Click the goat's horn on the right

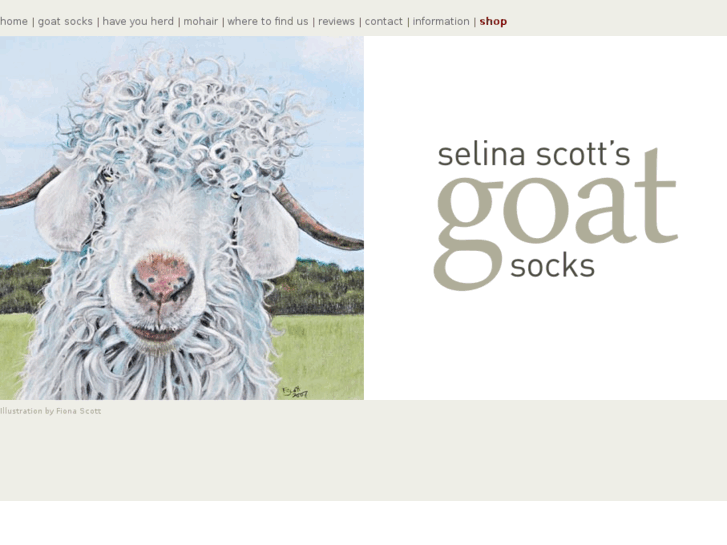pyautogui.click(x=320, y=220)
